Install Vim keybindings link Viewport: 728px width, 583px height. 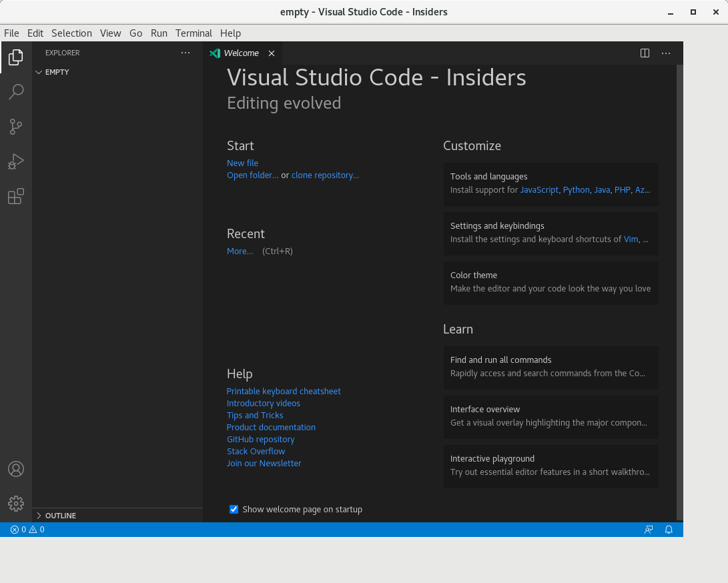(631, 239)
